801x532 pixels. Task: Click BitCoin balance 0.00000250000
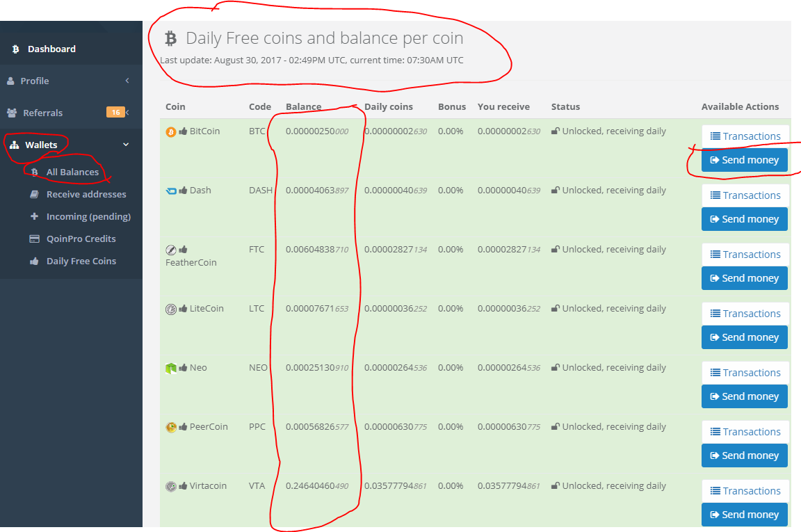pyautogui.click(x=317, y=131)
